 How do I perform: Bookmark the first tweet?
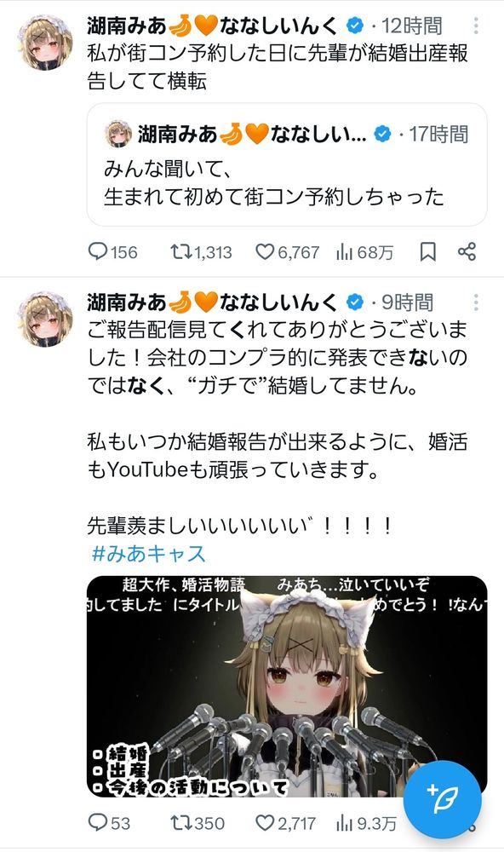pyautogui.click(x=428, y=251)
